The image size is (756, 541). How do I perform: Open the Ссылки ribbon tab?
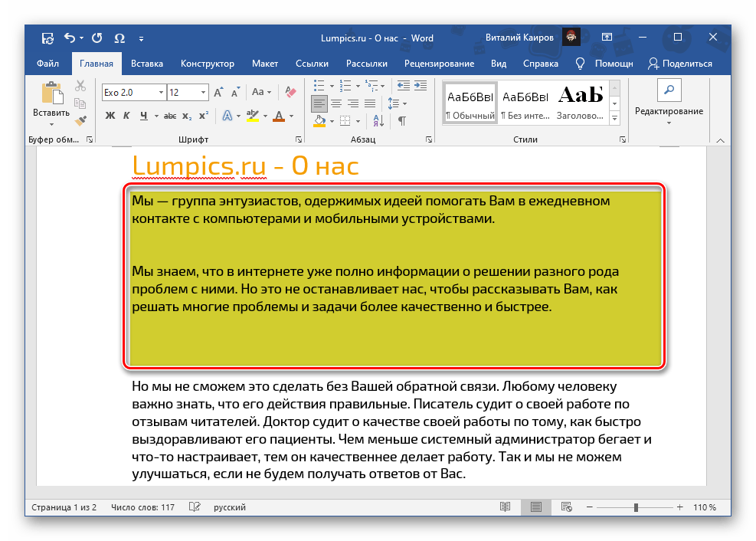coord(312,64)
